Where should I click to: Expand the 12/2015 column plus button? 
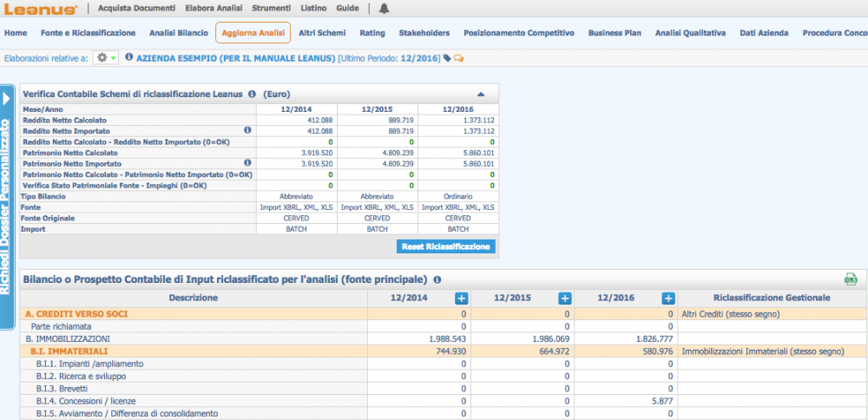click(565, 299)
